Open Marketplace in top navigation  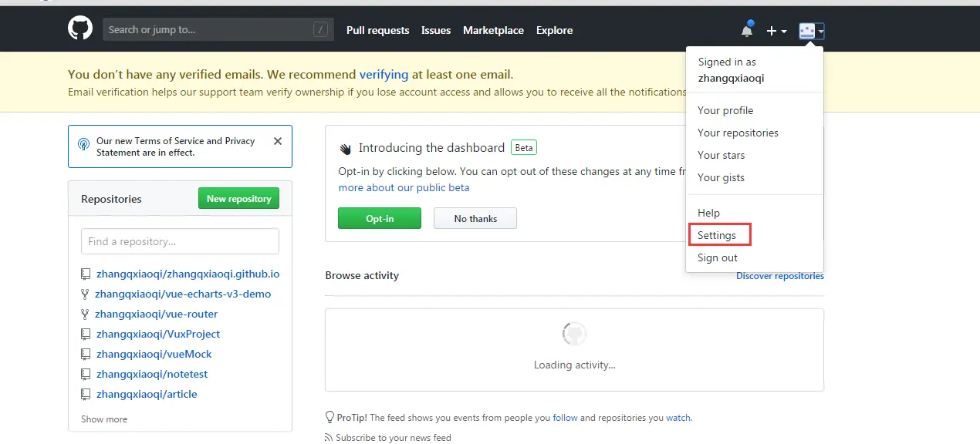tap(493, 31)
